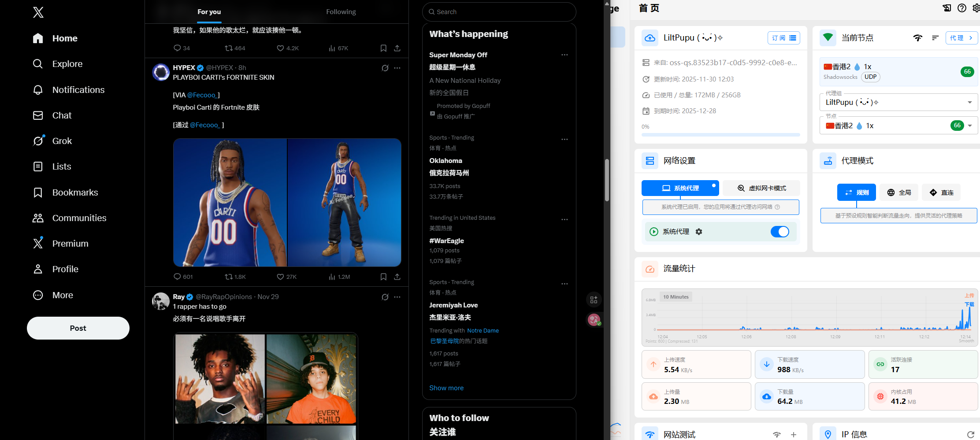
Task: Share the HYPEX Playboi Carti post
Action: 397,277
